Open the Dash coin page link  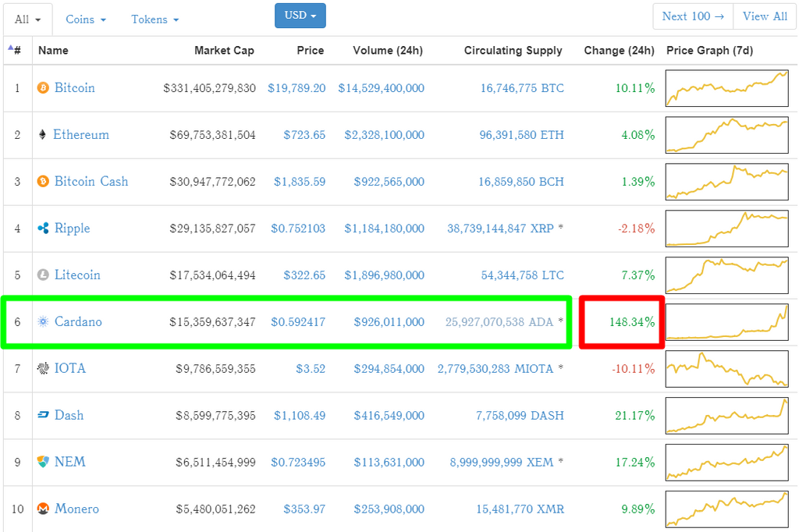pyautogui.click(x=69, y=415)
